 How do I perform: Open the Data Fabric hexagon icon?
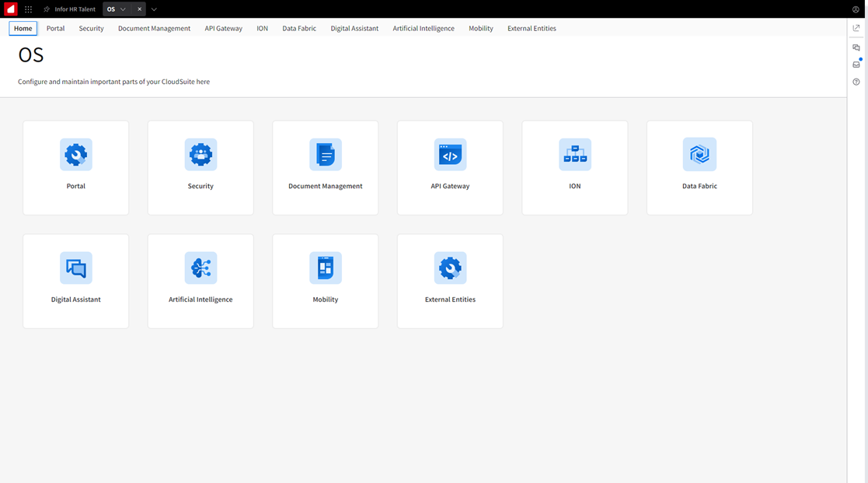pos(699,155)
